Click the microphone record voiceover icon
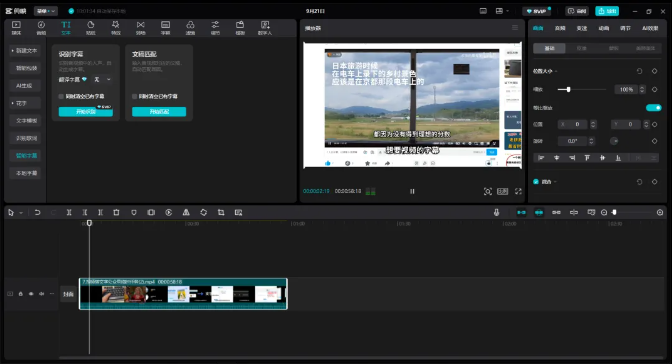This screenshot has width=672, height=364. [x=496, y=212]
